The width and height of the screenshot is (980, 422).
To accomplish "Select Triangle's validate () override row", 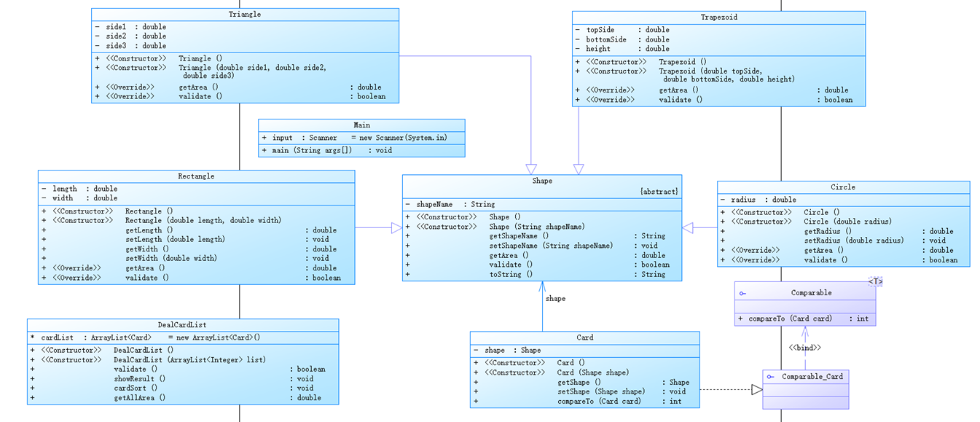I will [240, 96].
